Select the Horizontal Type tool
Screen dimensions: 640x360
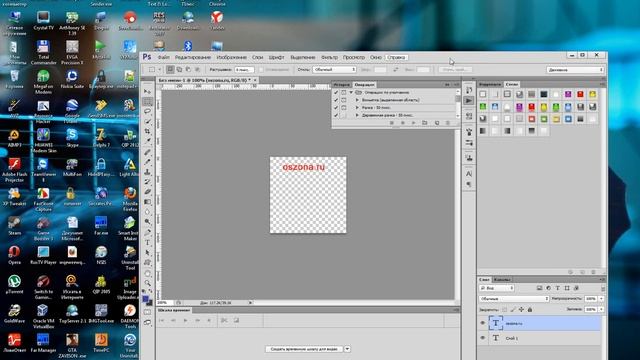147,242
